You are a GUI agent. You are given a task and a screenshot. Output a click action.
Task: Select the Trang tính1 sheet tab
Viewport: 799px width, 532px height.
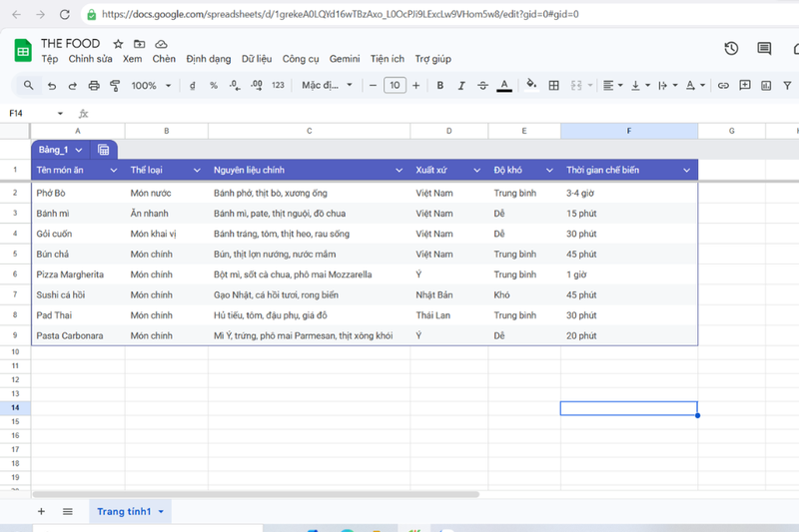131,511
